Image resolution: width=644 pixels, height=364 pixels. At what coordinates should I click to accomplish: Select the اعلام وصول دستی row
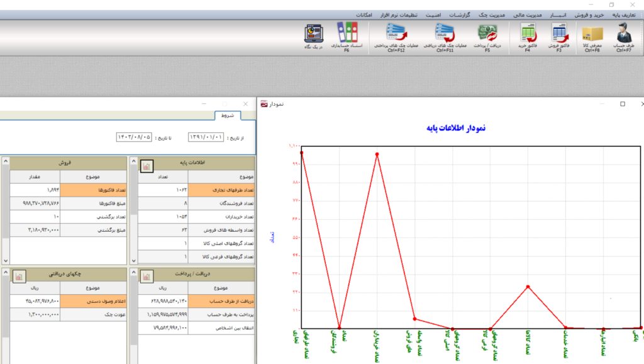pos(68,301)
